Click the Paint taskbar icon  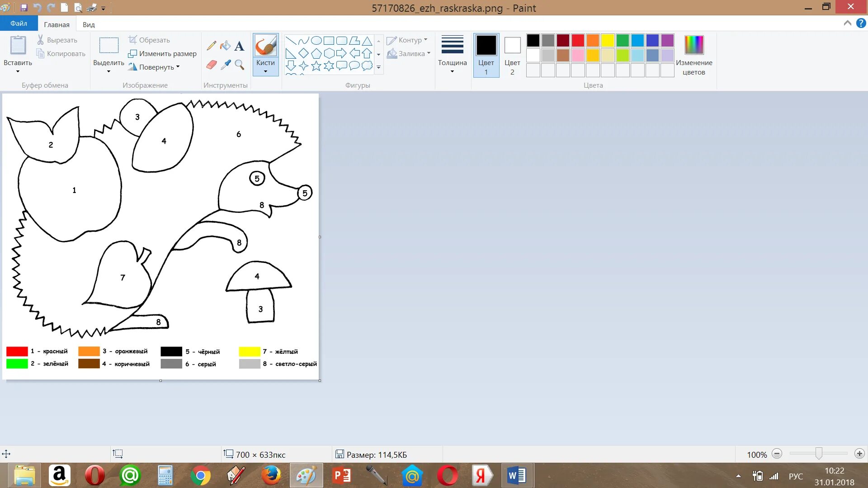pos(306,475)
